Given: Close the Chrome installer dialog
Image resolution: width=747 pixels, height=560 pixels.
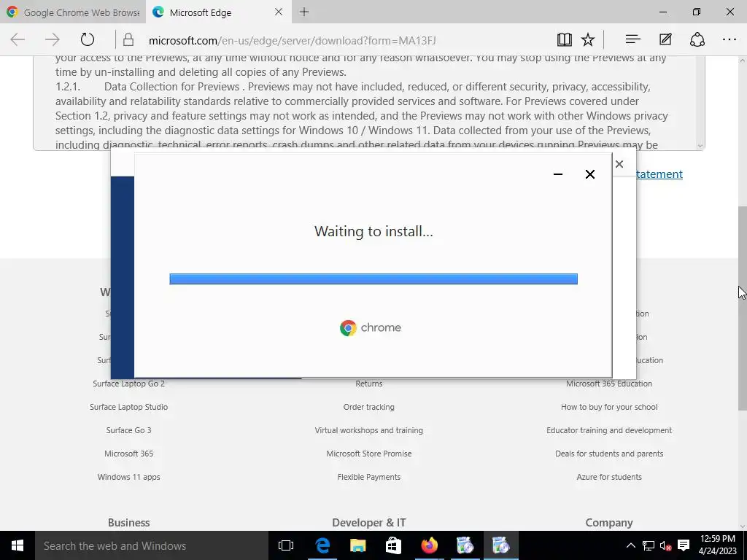Looking at the screenshot, I should pos(589,174).
